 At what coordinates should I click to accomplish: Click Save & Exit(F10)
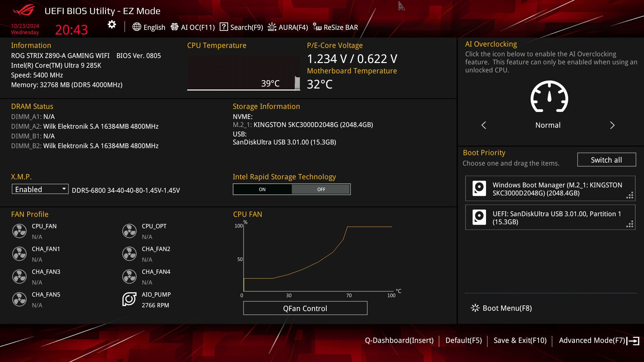pyautogui.click(x=520, y=341)
